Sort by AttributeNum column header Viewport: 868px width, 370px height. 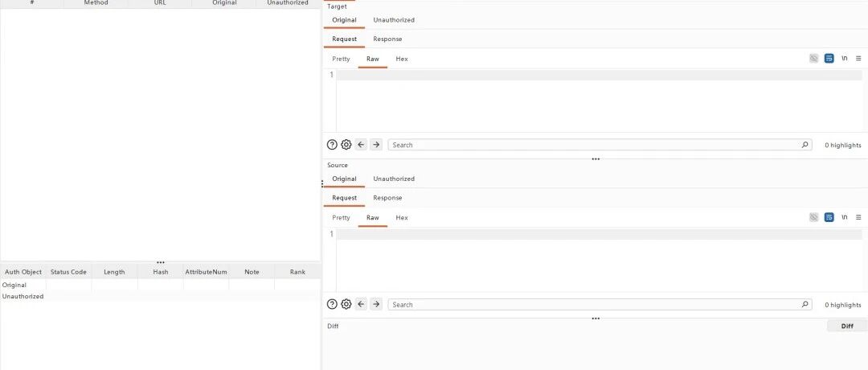coord(206,272)
